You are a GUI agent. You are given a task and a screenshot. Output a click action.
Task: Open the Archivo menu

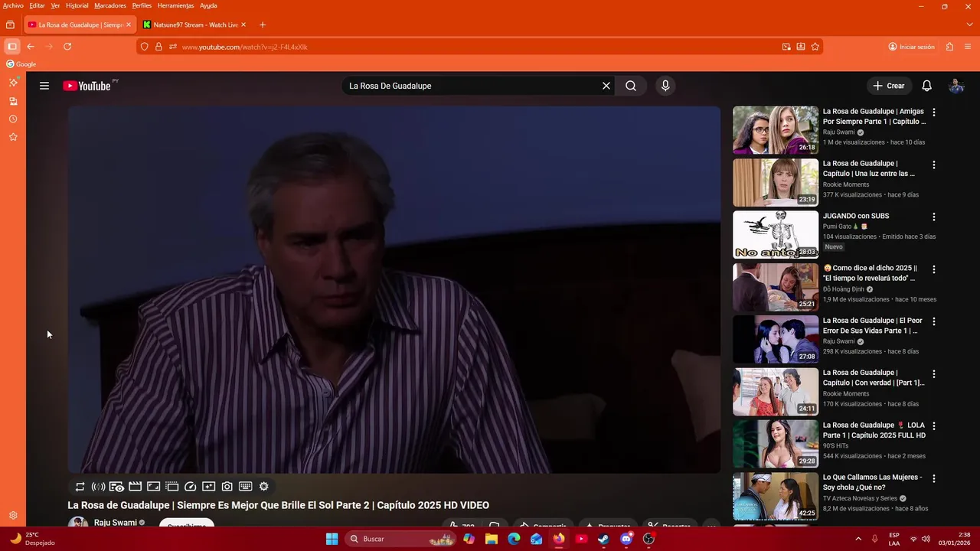click(x=13, y=5)
